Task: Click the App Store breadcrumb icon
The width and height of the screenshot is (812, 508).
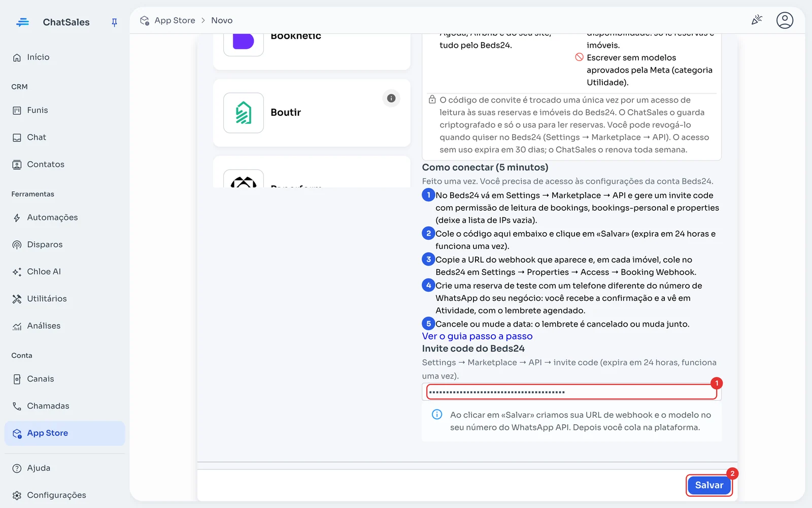Action: coord(145,20)
